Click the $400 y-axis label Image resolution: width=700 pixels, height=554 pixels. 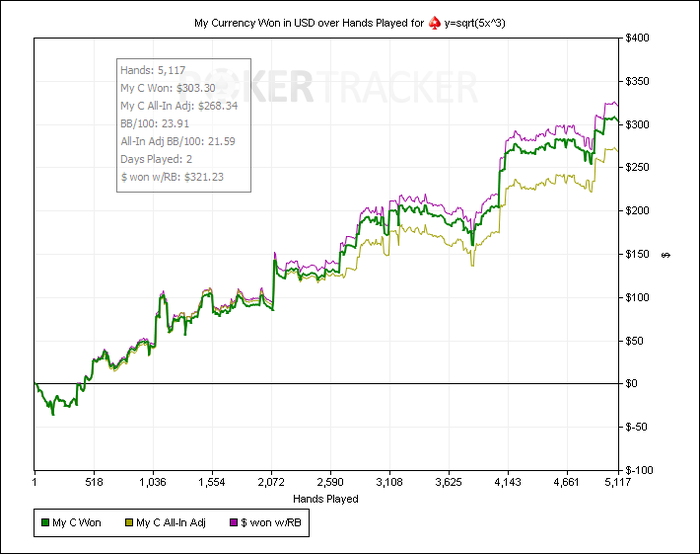pos(637,38)
